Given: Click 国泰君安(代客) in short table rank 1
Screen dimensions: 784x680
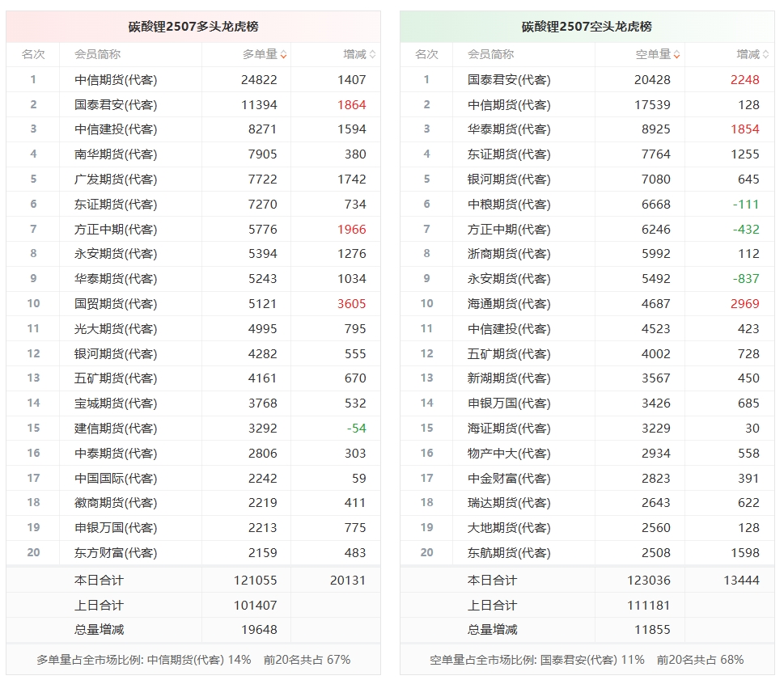Looking at the screenshot, I should [509, 80].
